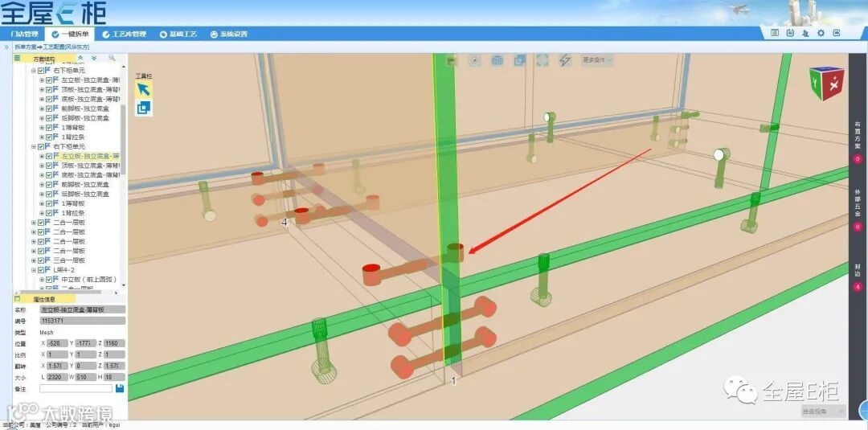Expand the 中立板（前上圆弧） node

coord(42,280)
